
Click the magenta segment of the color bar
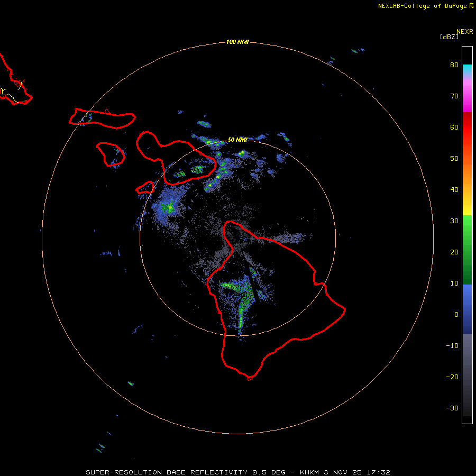click(x=467, y=96)
